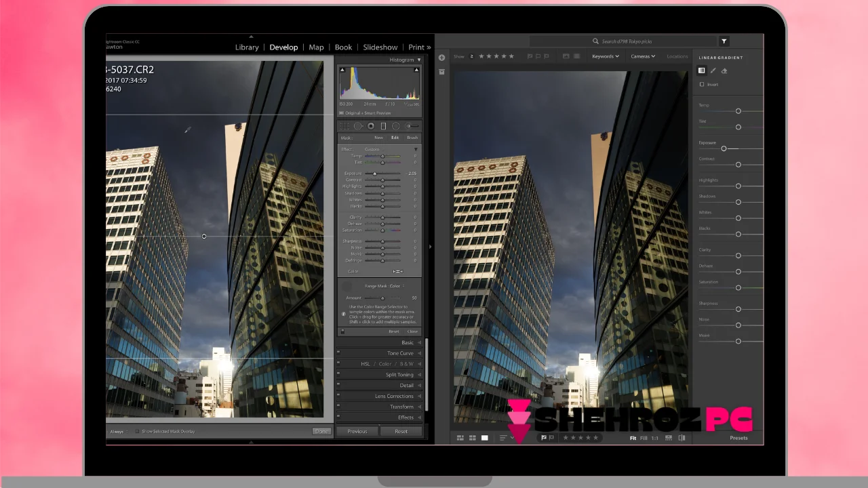Enable the Invert checkbox
Viewport: 868px width, 488px height.
coord(702,84)
